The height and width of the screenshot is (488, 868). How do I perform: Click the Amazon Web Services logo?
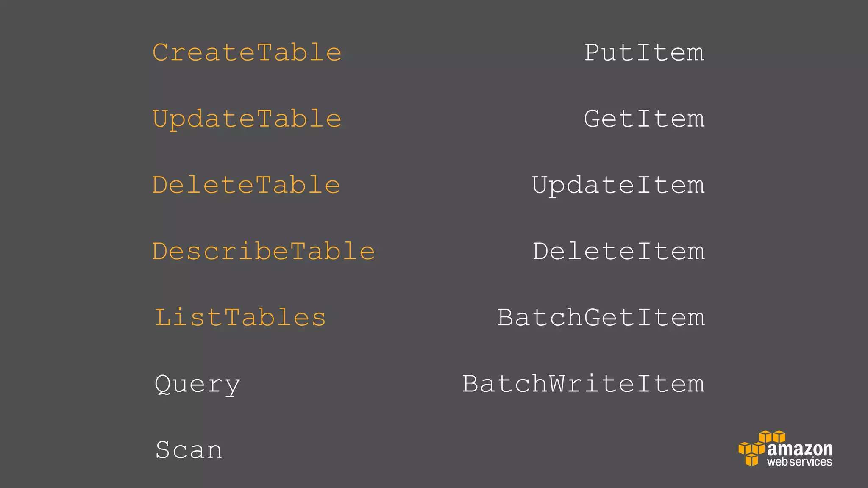785,449
